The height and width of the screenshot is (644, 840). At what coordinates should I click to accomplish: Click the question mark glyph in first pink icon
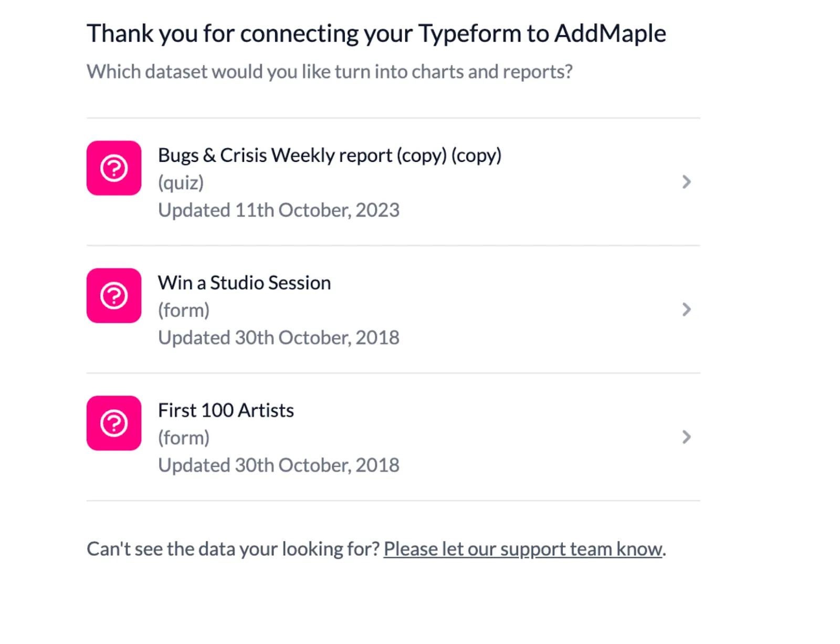pyautogui.click(x=114, y=168)
